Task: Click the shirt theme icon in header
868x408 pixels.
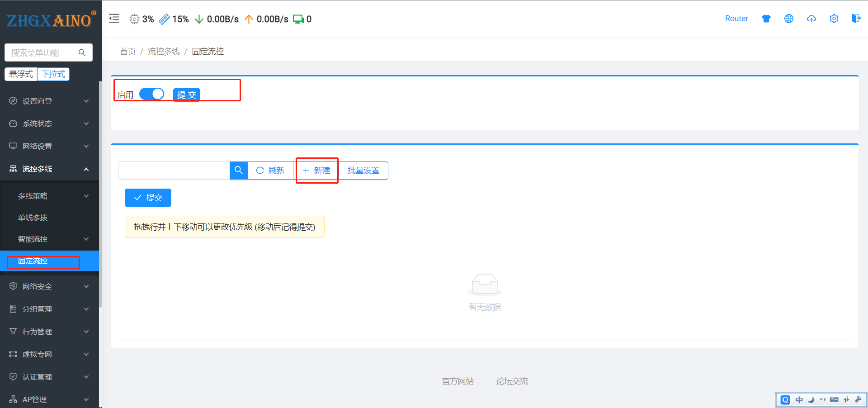Action: (x=766, y=19)
